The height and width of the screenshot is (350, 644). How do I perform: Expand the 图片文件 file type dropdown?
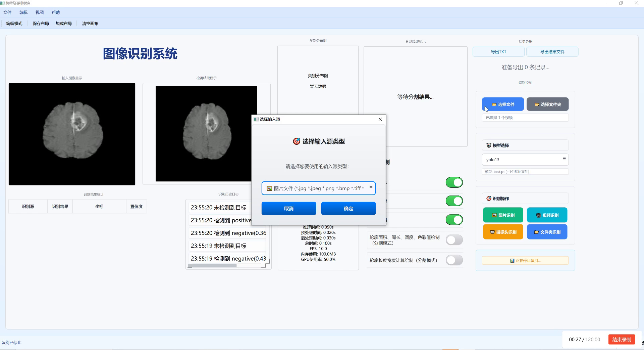coord(371,188)
